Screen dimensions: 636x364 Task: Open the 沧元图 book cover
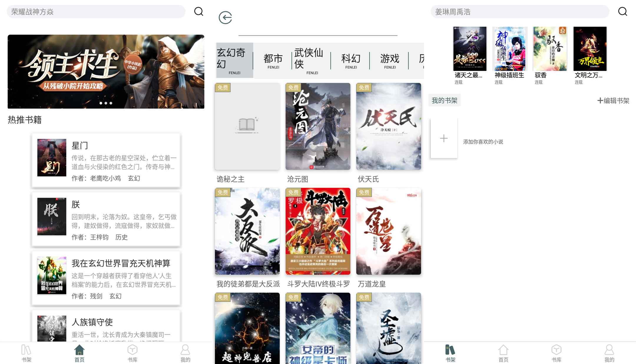tap(318, 127)
